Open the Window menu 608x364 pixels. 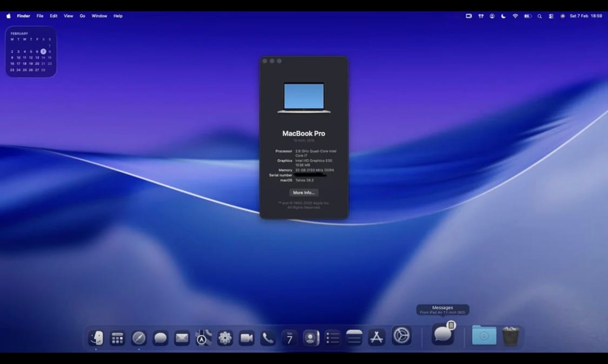point(99,16)
